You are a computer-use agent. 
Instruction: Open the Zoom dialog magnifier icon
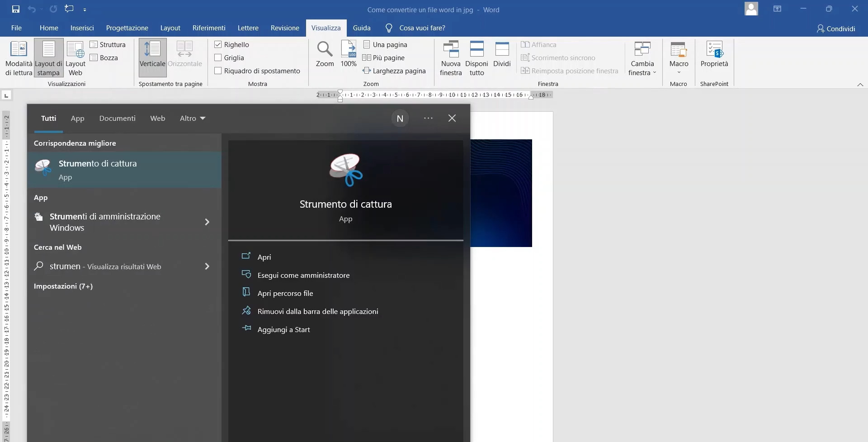325,49
